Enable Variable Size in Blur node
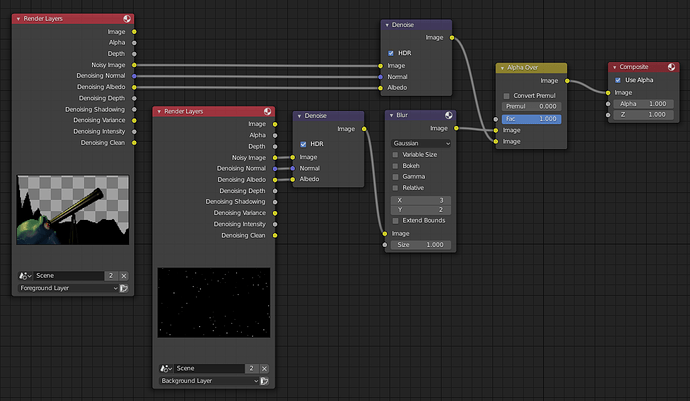This screenshot has width=690, height=401. click(395, 155)
